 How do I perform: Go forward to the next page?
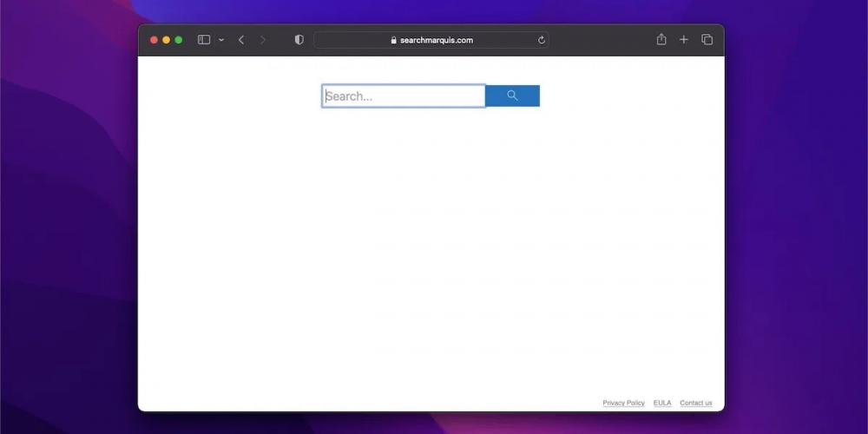[263, 40]
